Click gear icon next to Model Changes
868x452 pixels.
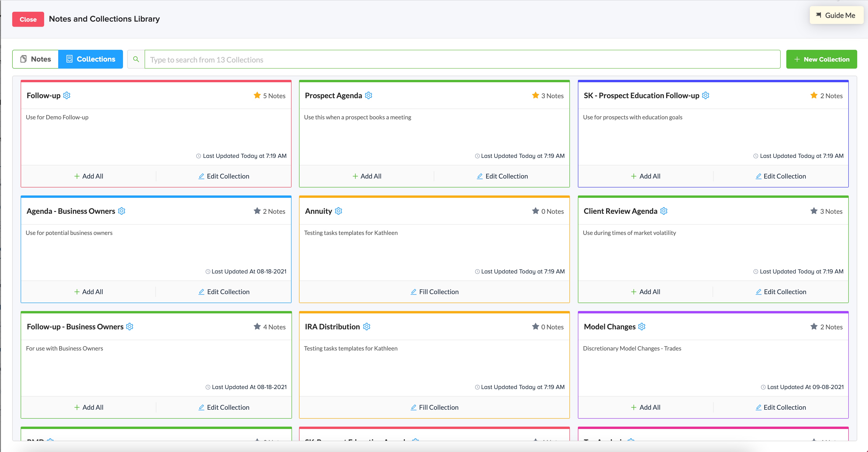tap(642, 327)
